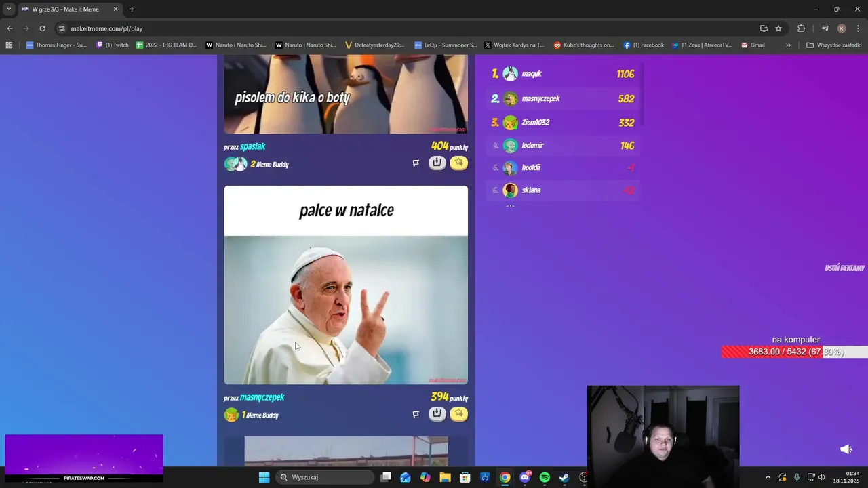Click Chrome install app icon in address bar
Image resolution: width=868 pixels, height=488 pixels.
point(764,28)
